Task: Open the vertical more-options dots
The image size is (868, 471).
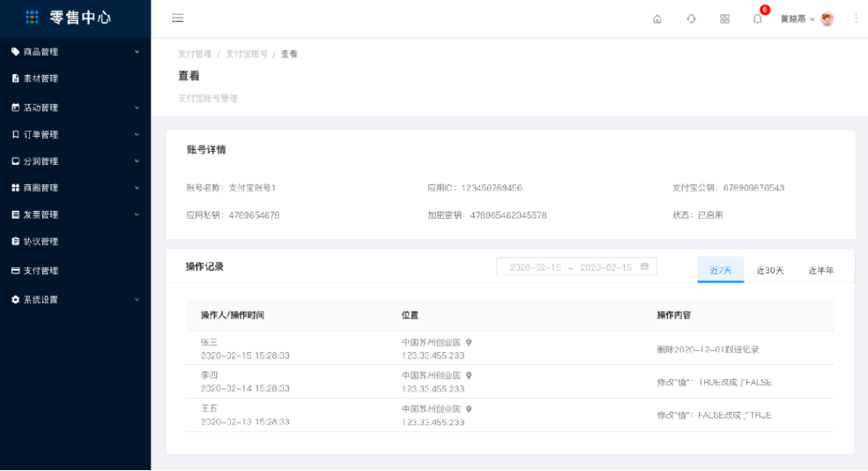Action: pos(856,19)
